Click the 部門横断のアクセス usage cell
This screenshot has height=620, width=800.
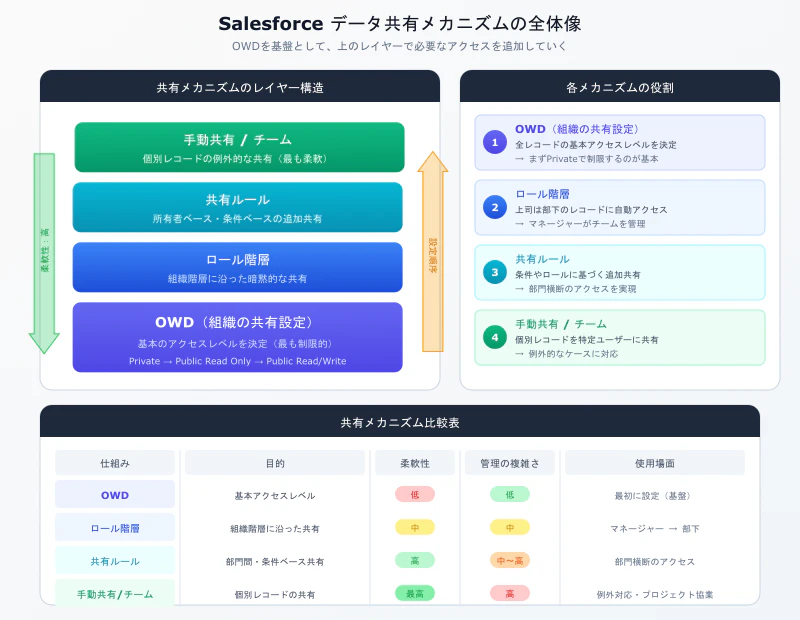(x=655, y=562)
